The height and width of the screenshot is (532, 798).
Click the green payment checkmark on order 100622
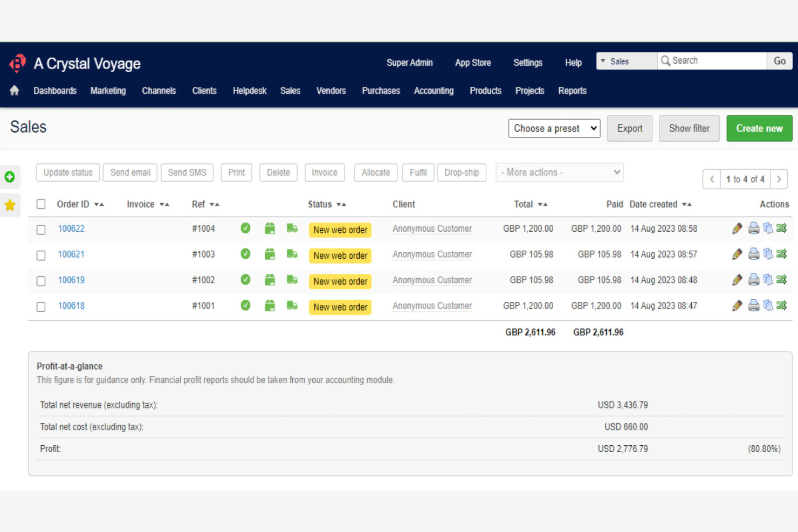[245, 229]
